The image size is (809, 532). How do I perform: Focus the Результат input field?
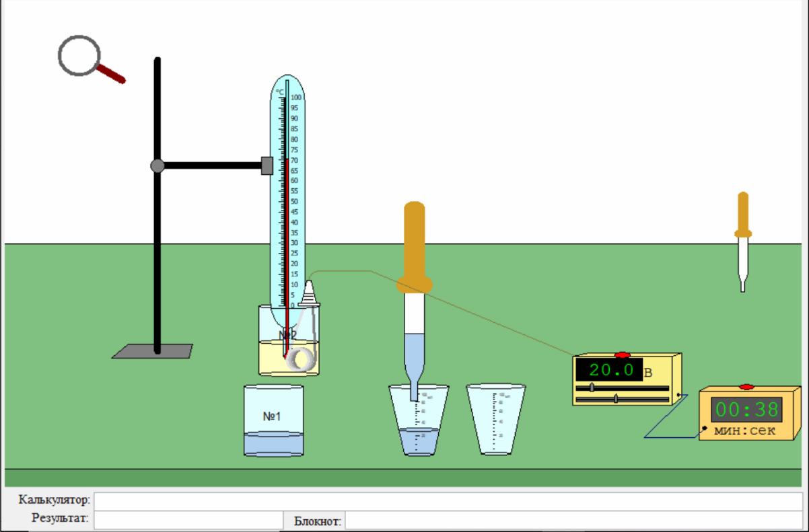coord(188,520)
